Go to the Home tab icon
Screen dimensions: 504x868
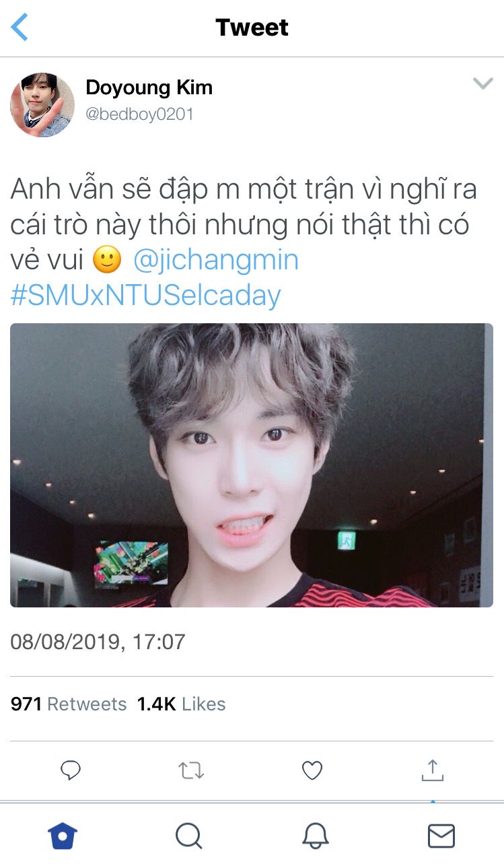pos(63,836)
